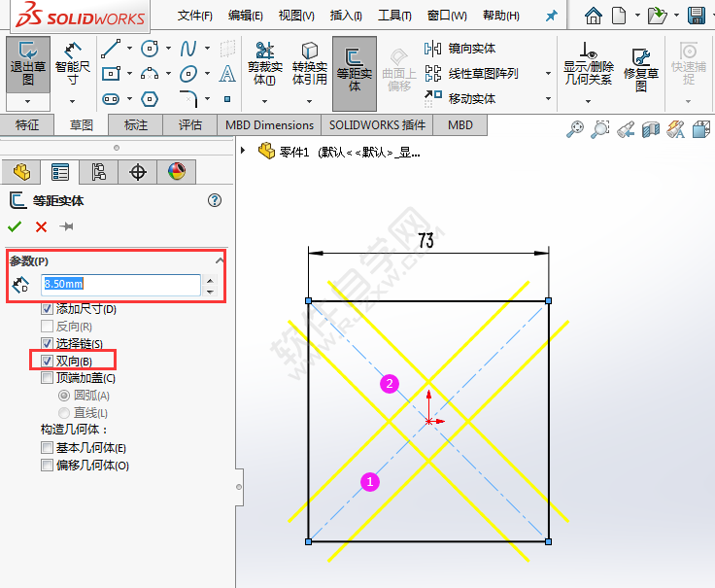Toggle Reverse (反向) checkbox
The height and width of the screenshot is (588, 715).
point(47,327)
